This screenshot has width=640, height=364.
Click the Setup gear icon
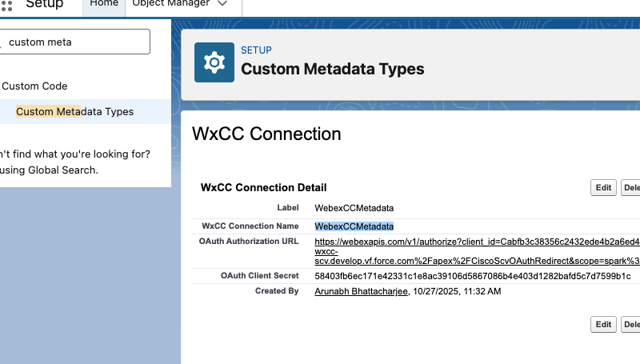point(214,62)
